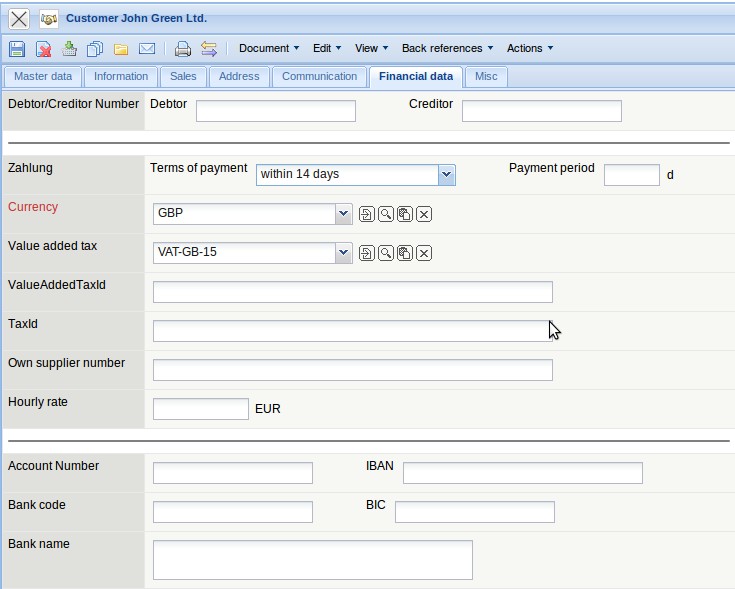Screen dimensions: 735x589
Task: Click the yellow folder toolbar icon
Action: [x=121, y=48]
